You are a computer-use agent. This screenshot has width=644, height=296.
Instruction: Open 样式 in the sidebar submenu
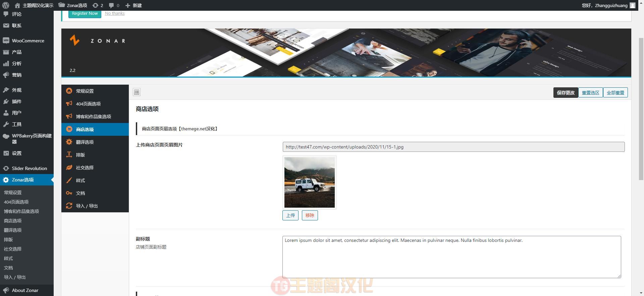(x=8, y=258)
